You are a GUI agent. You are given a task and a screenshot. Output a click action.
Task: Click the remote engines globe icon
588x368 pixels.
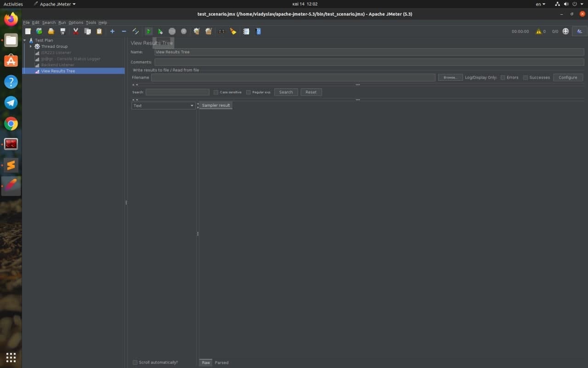tap(565, 31)
